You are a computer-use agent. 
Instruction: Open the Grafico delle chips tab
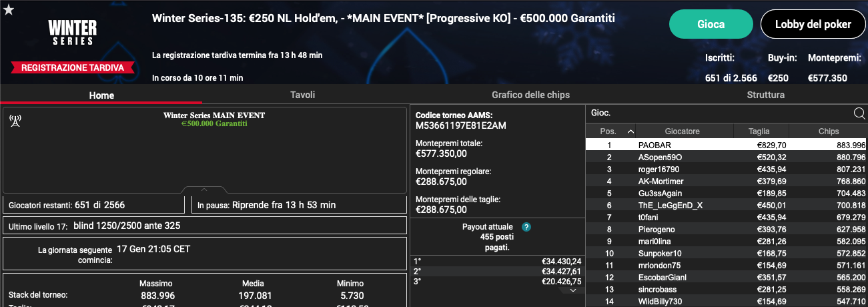point(530,95)
